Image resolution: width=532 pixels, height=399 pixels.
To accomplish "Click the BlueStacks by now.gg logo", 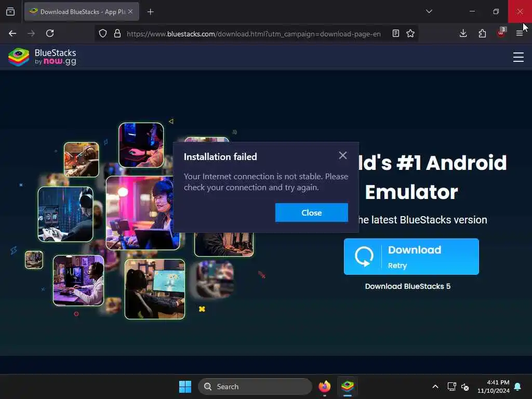I will click(x=43, y=57).
